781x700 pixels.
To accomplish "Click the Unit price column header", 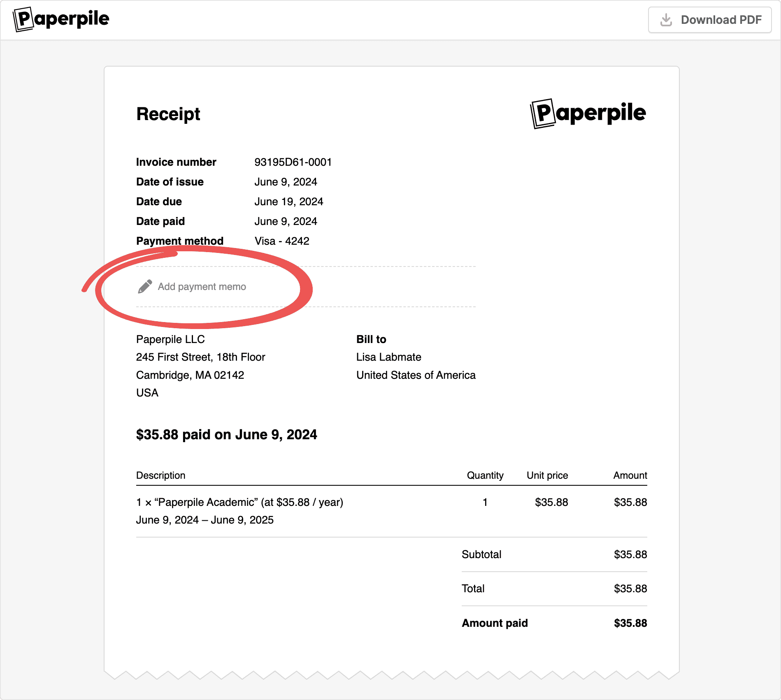I will tap(547, 475).
